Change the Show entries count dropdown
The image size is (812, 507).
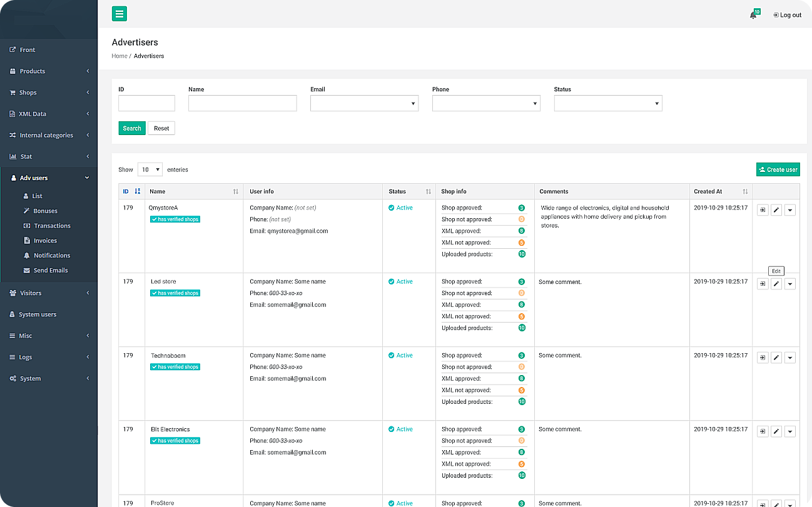(150, 169)
